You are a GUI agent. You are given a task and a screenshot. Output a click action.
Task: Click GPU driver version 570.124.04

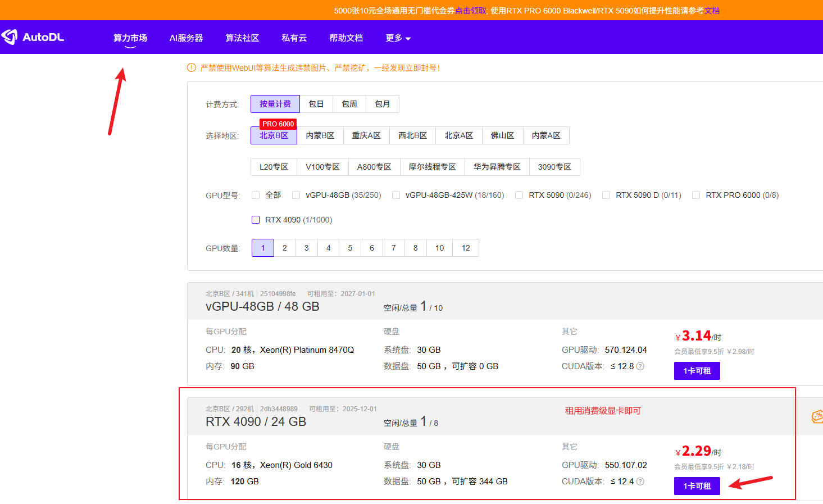[626, 350]
